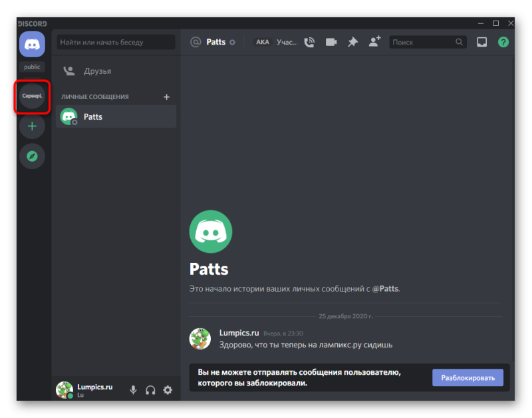Open the server labeled СерверL

pos(32,96)
